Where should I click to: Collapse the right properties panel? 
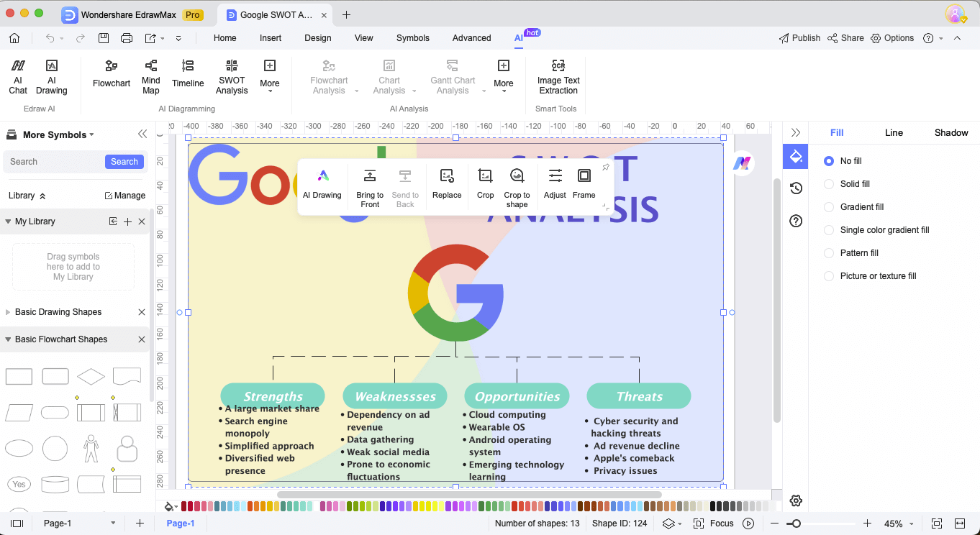tap(796, 132)
